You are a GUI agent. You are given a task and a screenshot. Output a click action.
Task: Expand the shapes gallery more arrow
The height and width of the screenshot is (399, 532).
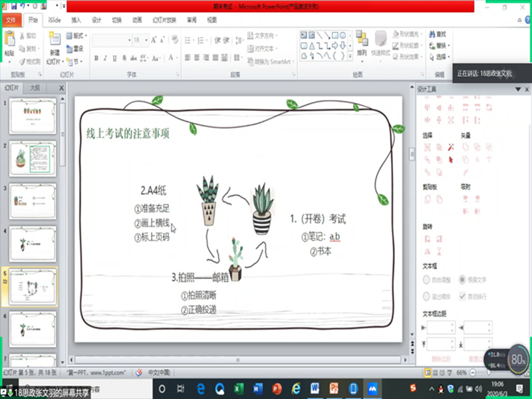[x=350, y=57]
